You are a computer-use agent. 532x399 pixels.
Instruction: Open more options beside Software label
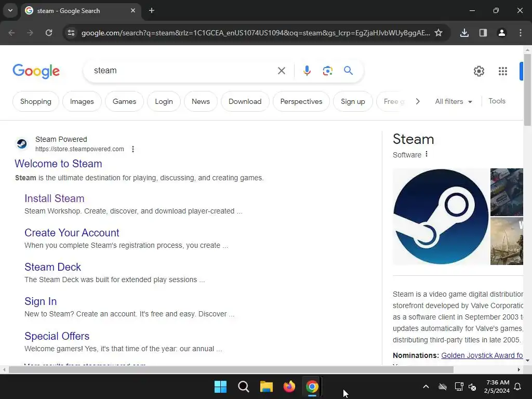tap(427, 154)
